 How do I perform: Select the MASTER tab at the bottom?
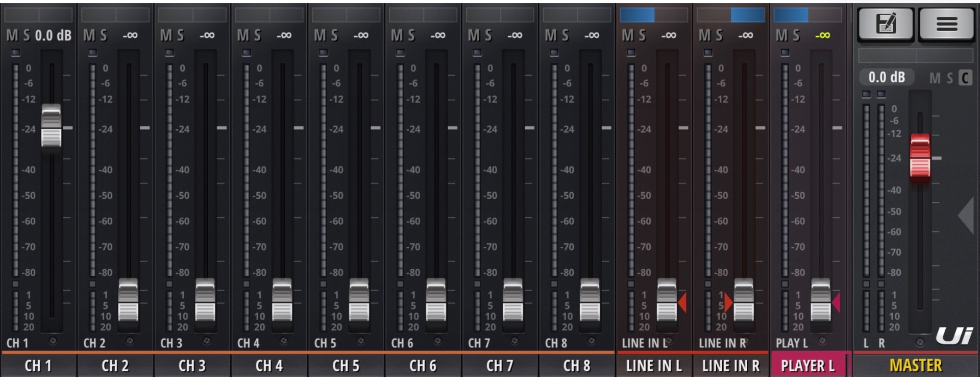pyautogui.click(x=916, y=366)
